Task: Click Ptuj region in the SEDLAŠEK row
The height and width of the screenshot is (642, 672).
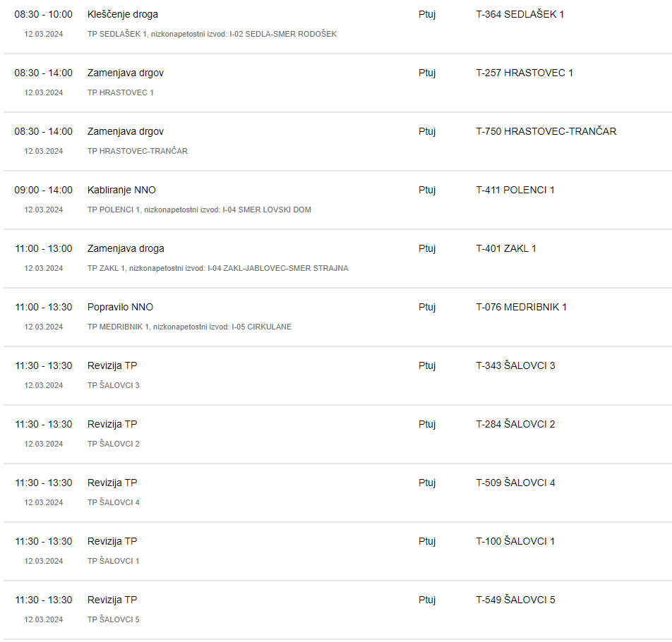Action: point(427,15)
